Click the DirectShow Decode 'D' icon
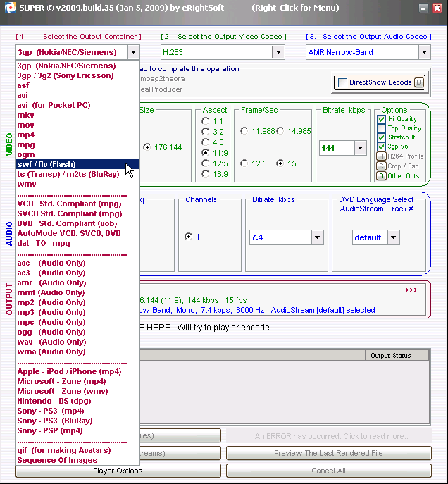This screenshot has width=448, height=484. [418, 82]
